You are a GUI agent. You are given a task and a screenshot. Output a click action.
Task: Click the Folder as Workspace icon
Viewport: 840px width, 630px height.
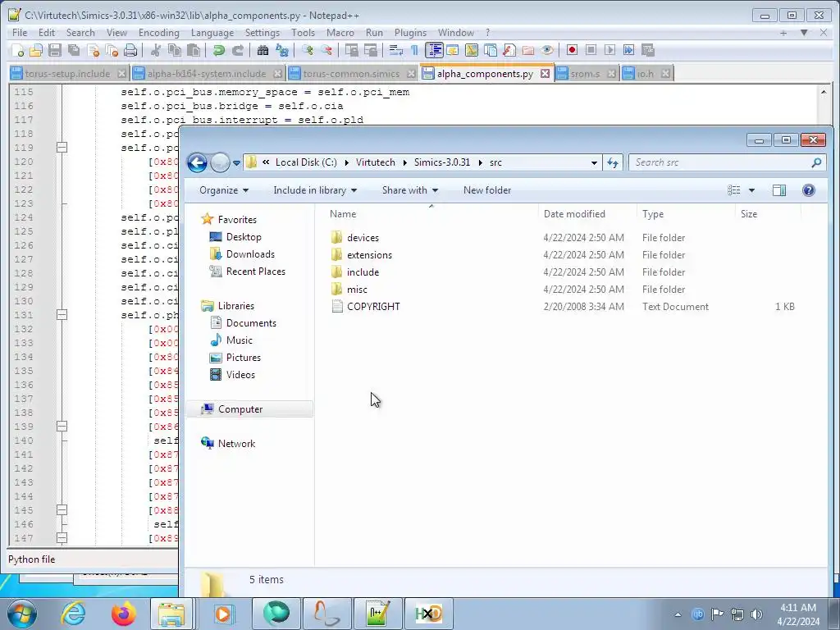[528, 50]
